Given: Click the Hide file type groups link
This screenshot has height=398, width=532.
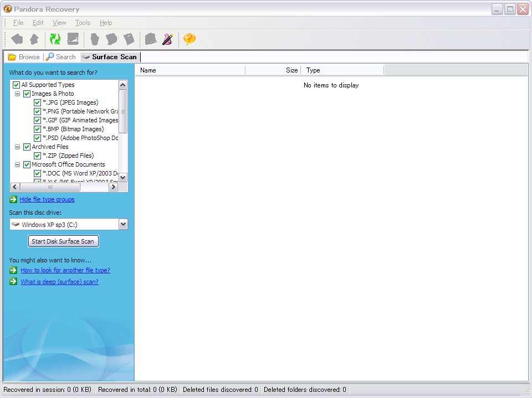Looking at the screenshot, I should coord(47,199).
